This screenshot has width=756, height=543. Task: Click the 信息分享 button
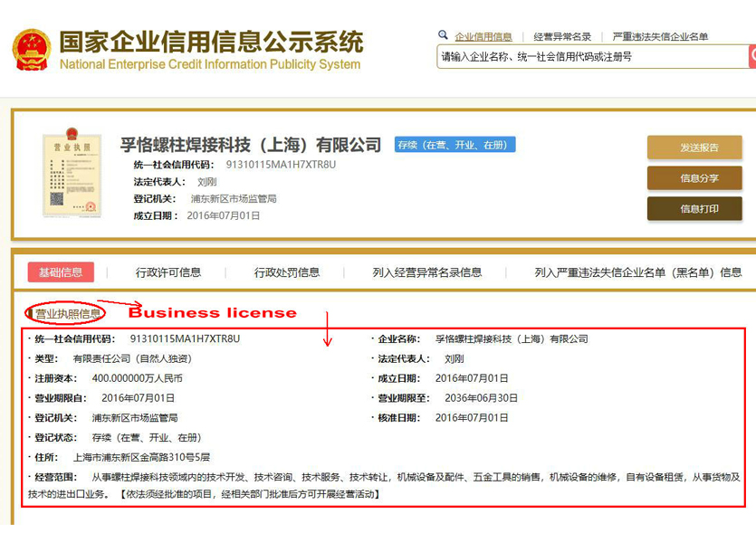click(x=694, y=178)
